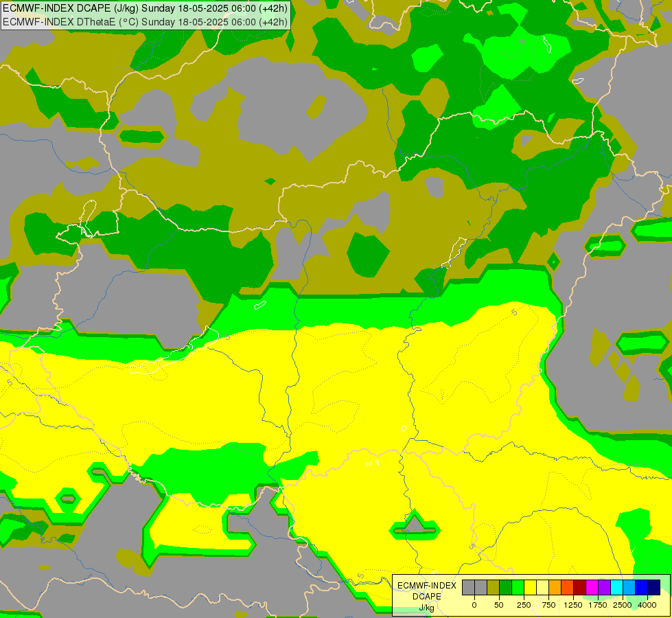Select the navy legend swatch
Screen dimensions: 672x618
coord(653,588)
